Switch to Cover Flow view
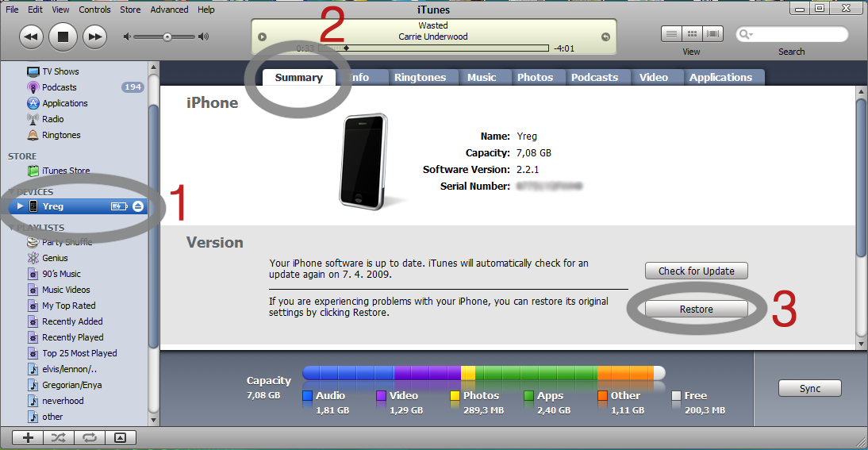This screenshot has width=868, height=450. click(713, 34)
